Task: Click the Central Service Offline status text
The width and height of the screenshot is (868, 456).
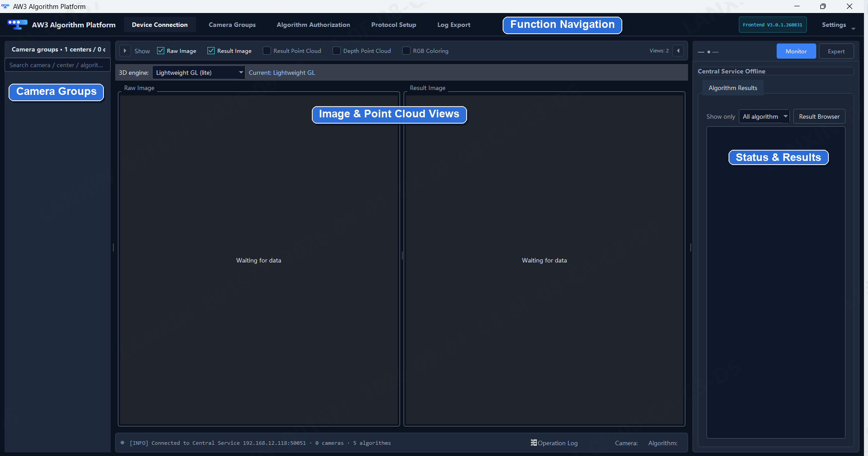Action: [x=731, y=71]
